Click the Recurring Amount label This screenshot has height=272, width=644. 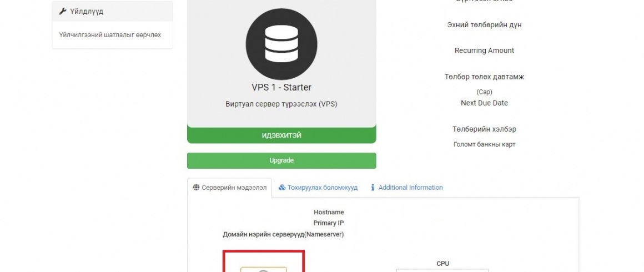click(x=484, y=51)
